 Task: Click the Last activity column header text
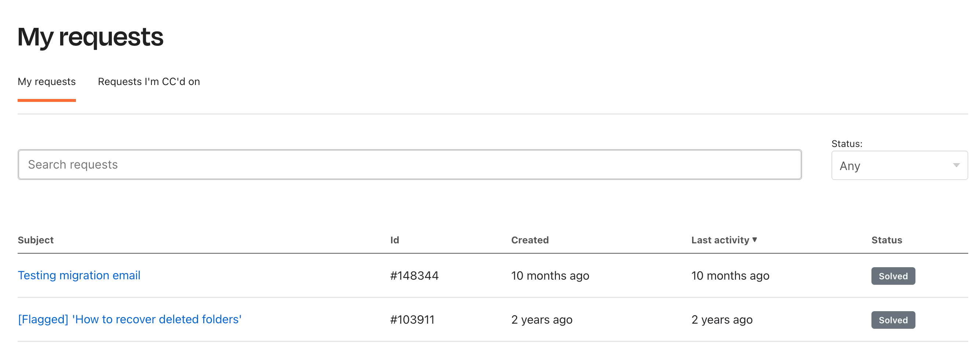click(720, 240)
